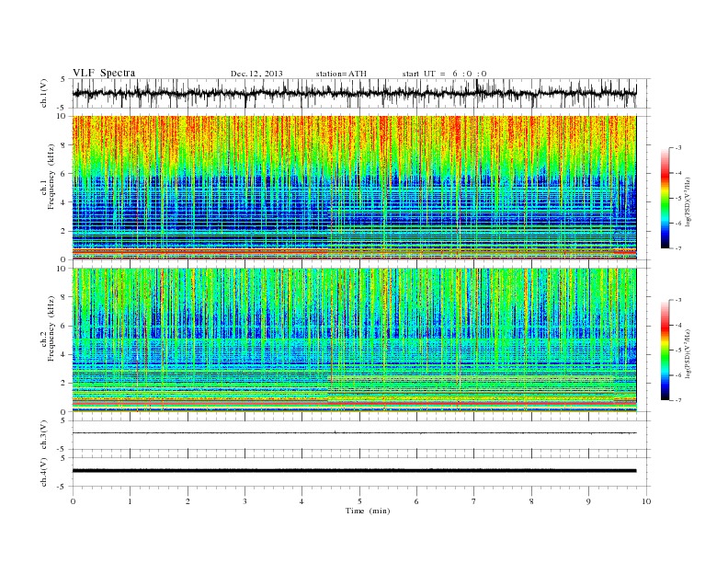Select the date label "Dec. 12, 2013"
This screenshot has height=563, width=728.
[x=256, y=74]
